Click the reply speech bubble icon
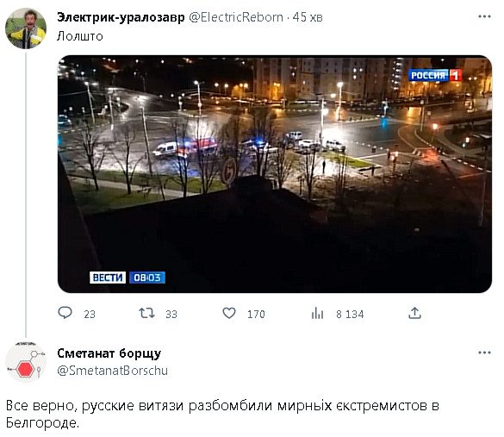The image size is (504, 437). [65, 313]
